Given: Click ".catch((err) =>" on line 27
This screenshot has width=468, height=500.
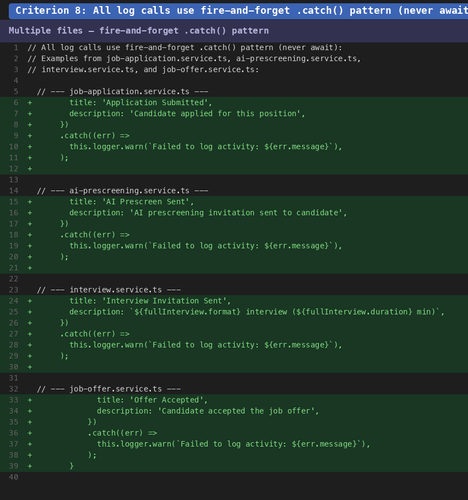Looking at the screenshot, I should (95, 333).
